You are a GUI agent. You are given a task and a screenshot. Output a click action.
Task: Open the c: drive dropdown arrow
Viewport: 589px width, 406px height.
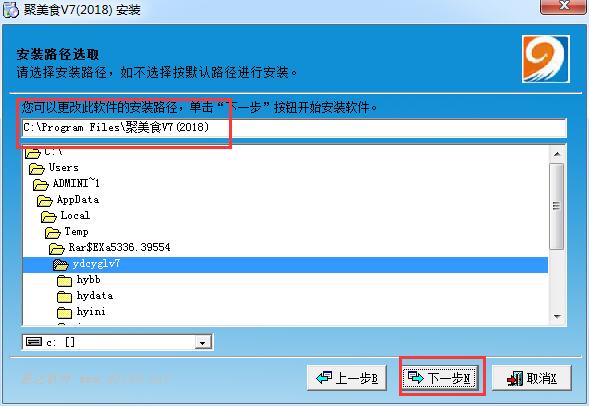pyautogui.click(x=203, y=343)
